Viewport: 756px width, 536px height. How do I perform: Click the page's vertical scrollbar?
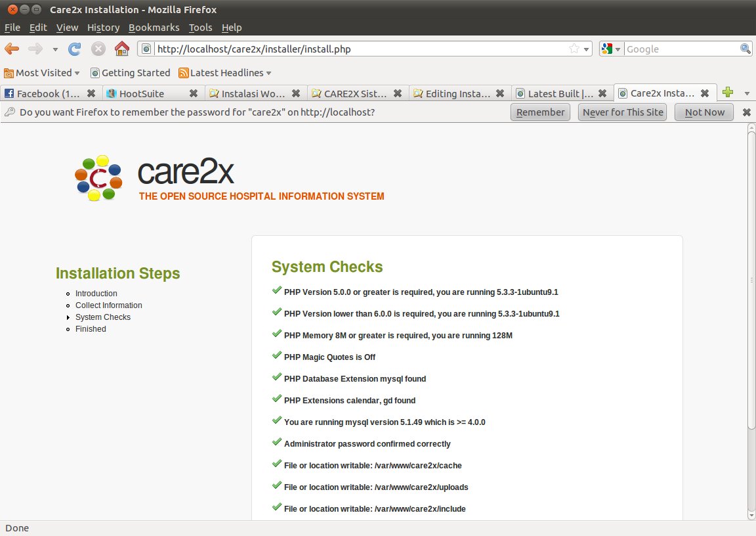point(751,280)
